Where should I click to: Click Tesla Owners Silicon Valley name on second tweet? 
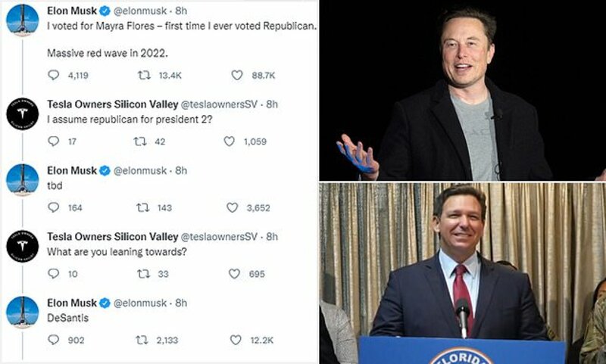click(112, 104)
